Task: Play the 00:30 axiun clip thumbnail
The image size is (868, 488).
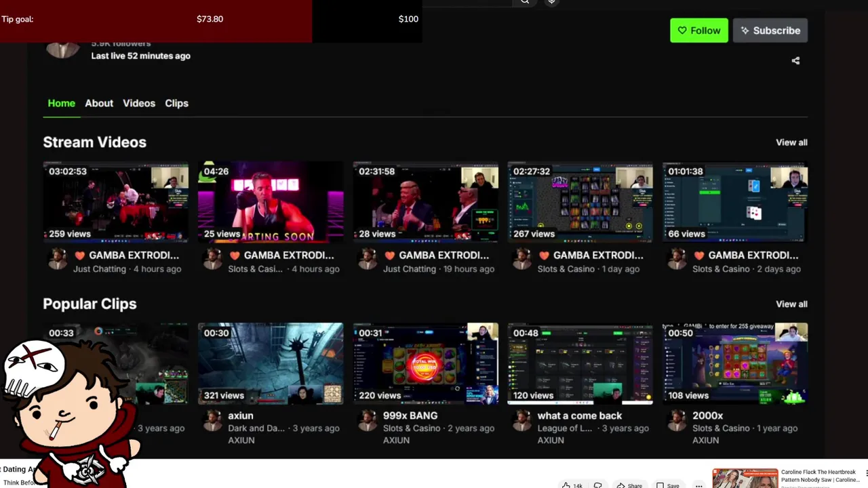Action: pyautogui.click(x=271, y=363)
